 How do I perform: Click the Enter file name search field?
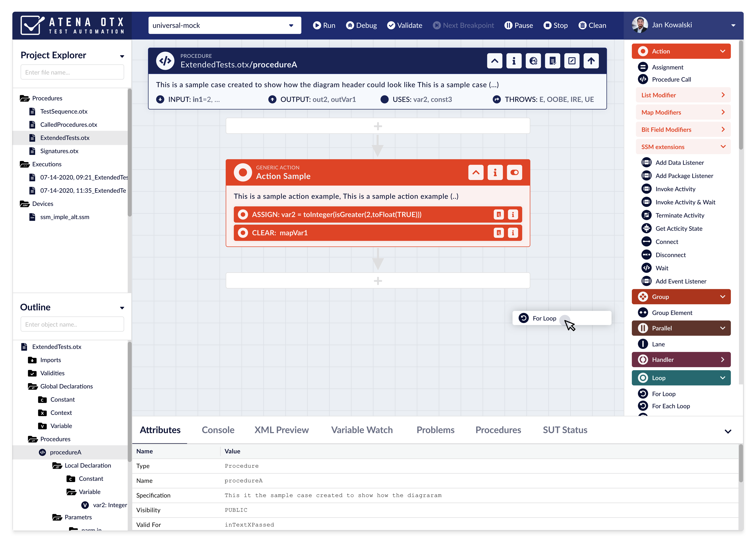tap(72, 72)
